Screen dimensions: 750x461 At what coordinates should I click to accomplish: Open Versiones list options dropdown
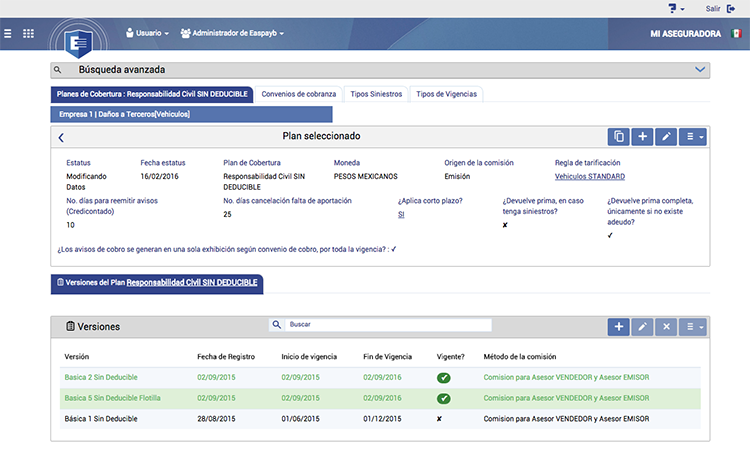point(693,327)
